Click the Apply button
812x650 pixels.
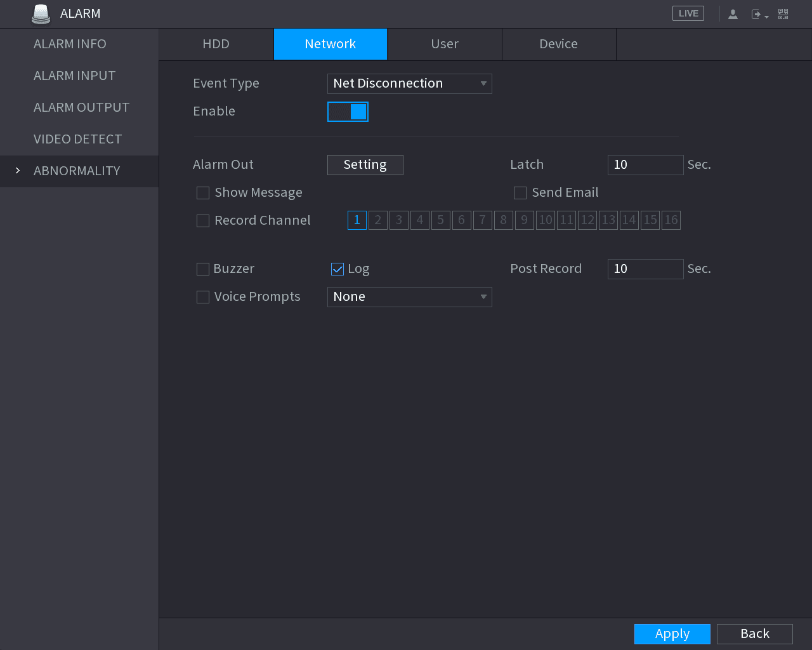point(672,634)
